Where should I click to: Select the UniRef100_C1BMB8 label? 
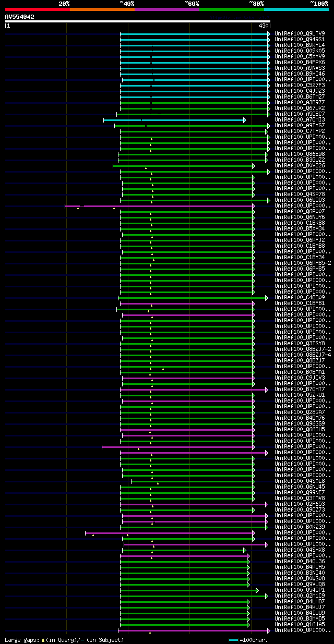pyautogui.click(x=300, y=246)
